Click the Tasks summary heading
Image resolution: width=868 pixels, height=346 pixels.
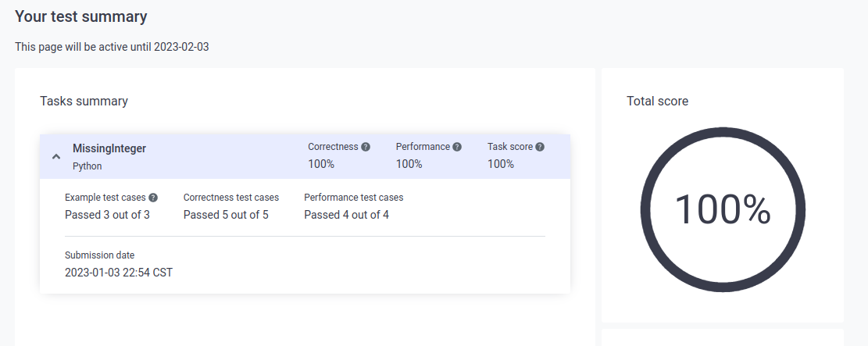(84, 101)
